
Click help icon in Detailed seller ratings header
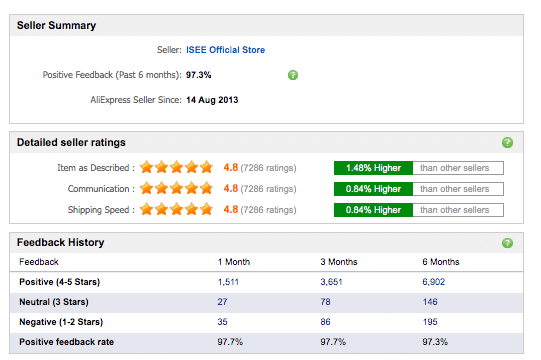tap(507, 142)
